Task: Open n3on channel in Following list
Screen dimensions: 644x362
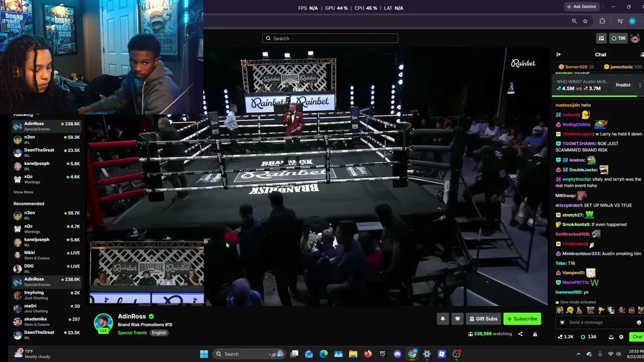Action: 46,139
